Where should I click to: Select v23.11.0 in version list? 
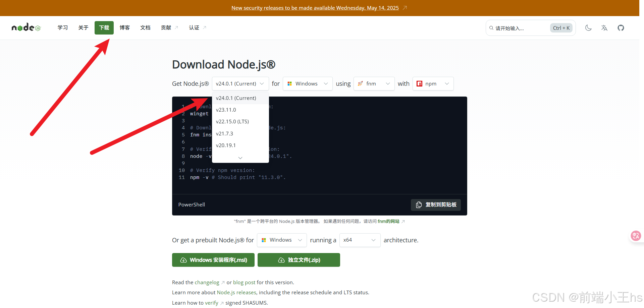(x=240, y=110)
